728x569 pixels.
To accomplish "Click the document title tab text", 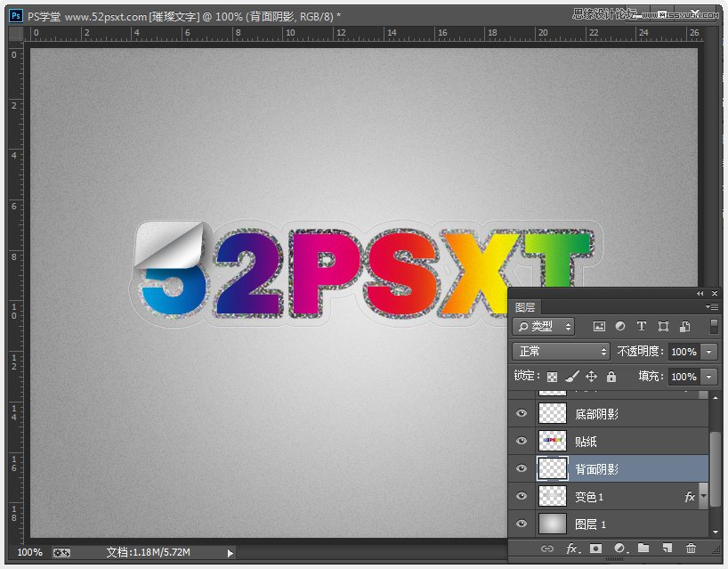I will point(184,17).
